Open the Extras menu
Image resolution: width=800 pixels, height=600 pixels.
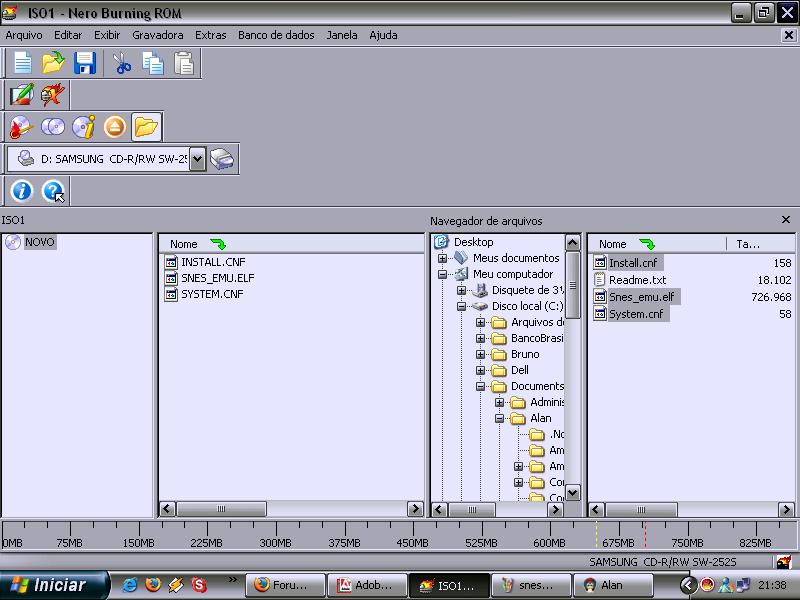210,35
